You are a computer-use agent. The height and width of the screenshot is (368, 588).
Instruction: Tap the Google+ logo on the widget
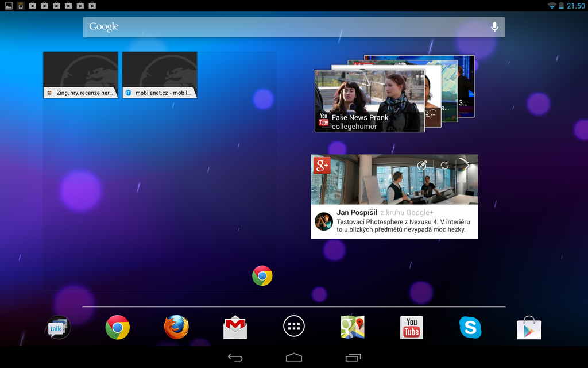click(321, 164)
